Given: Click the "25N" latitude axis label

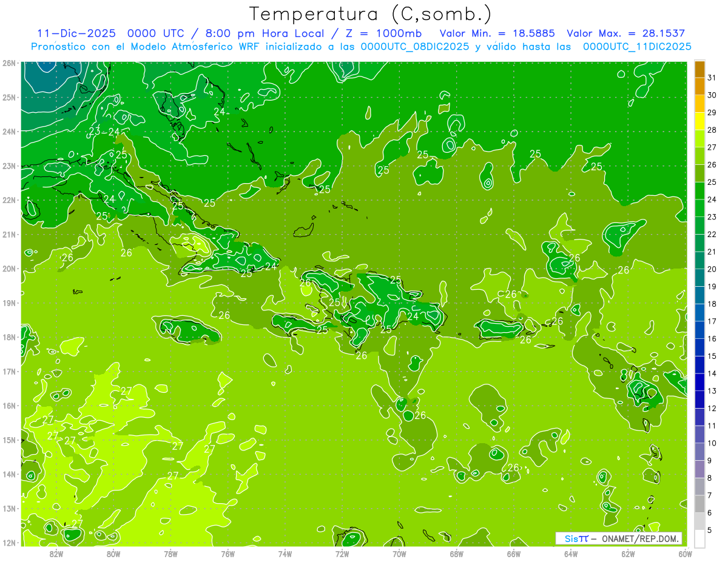Looking at the screenshot, I should (x=8, y=97).
